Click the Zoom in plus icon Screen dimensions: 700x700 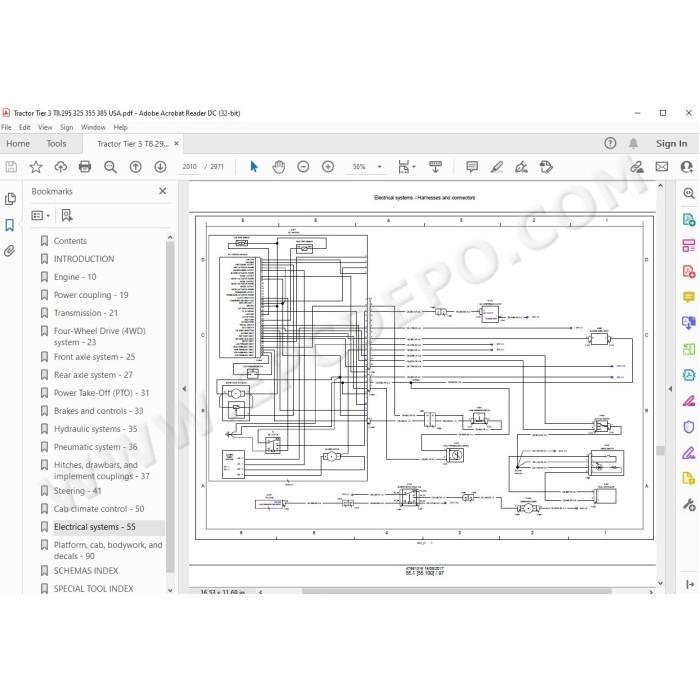(328, 167)
